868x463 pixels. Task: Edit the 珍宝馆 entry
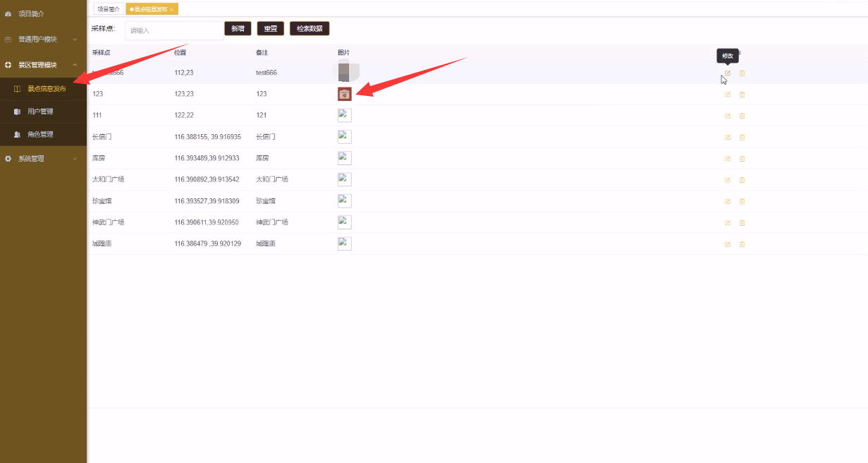(728, 201)
